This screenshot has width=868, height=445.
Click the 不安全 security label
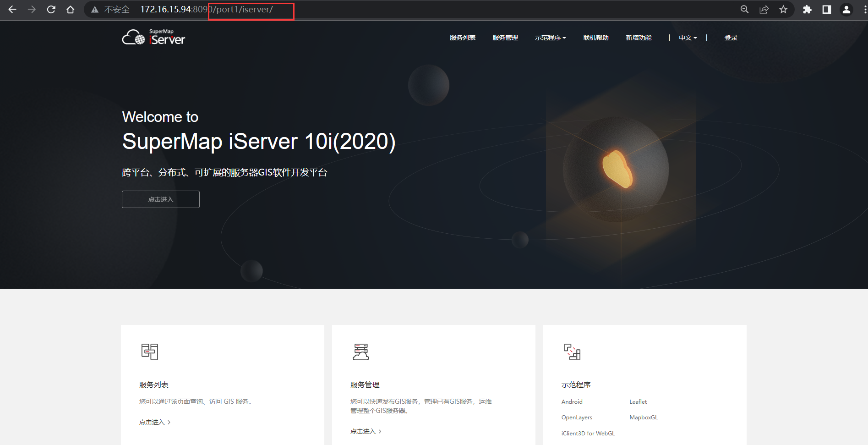(117, 10)
